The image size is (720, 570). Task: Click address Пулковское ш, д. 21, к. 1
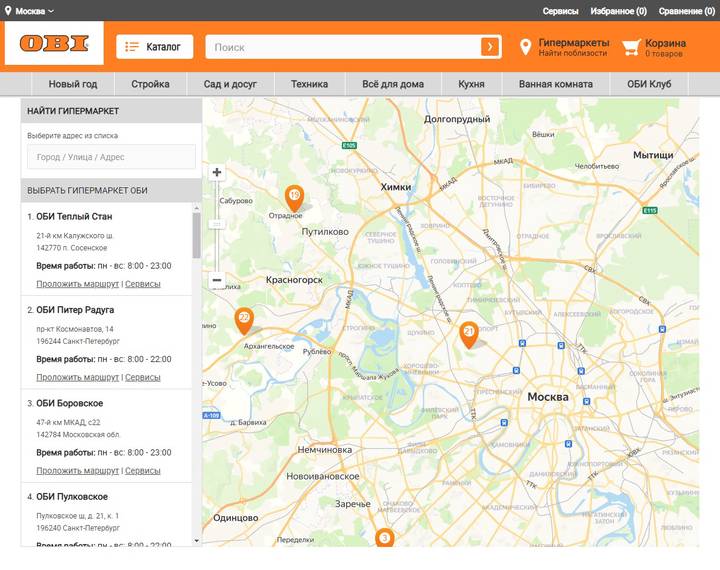(x=78, y=516)
